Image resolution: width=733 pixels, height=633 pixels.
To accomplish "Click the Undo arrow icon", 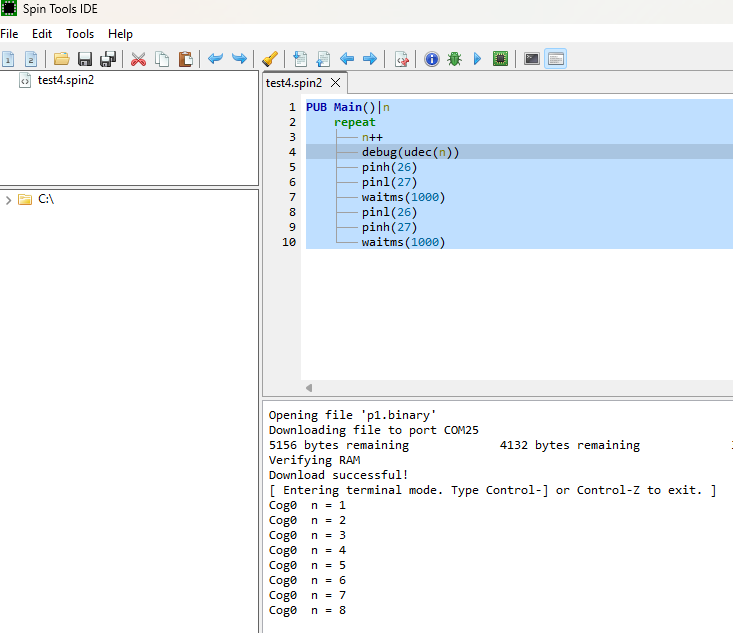I will (215, 59).
